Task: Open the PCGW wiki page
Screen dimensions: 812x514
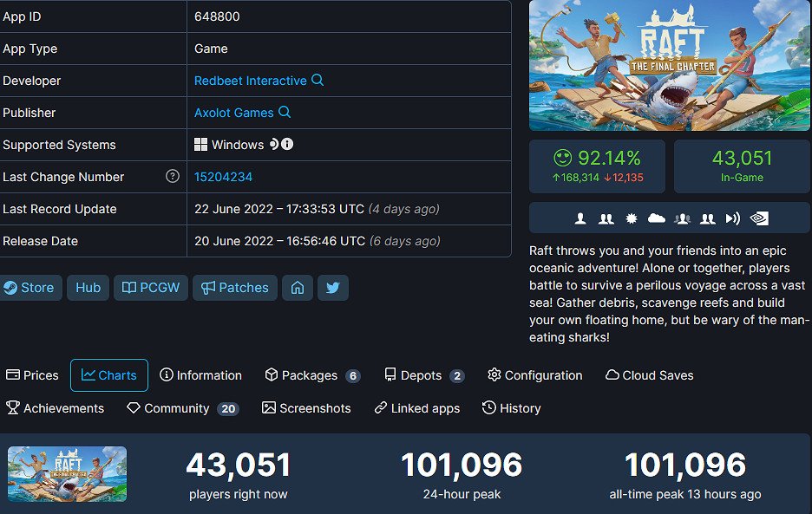Action: (150, 287)
